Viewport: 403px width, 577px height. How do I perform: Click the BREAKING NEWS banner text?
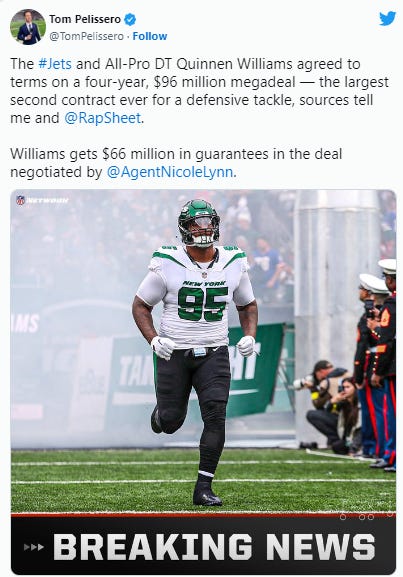215,547
